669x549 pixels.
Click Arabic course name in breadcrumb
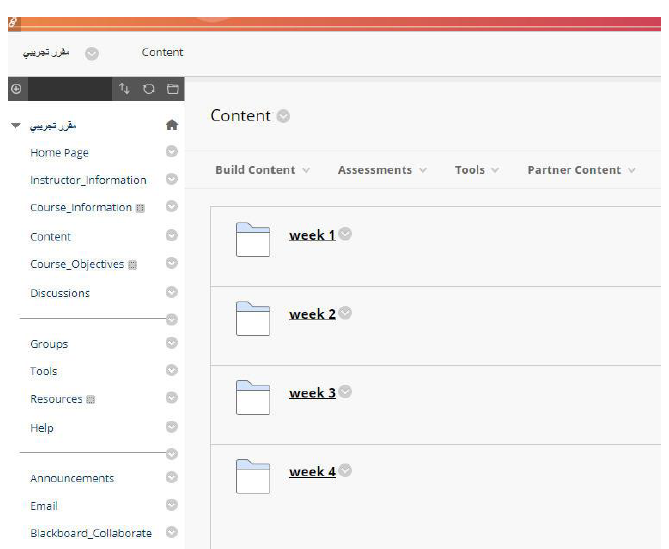46,52
